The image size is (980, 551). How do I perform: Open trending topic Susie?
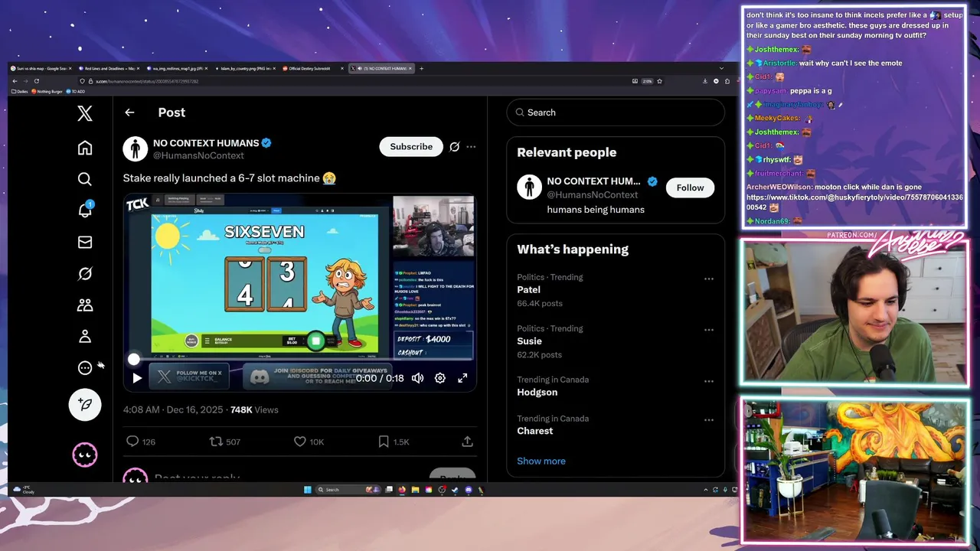tap(529, 341)
